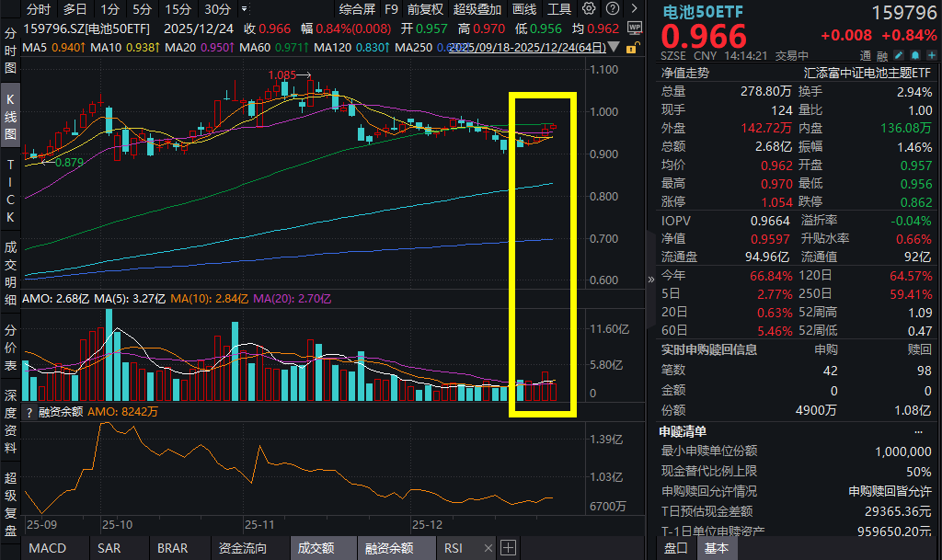Open F9 fundamentals view

[x=391, y=8]
